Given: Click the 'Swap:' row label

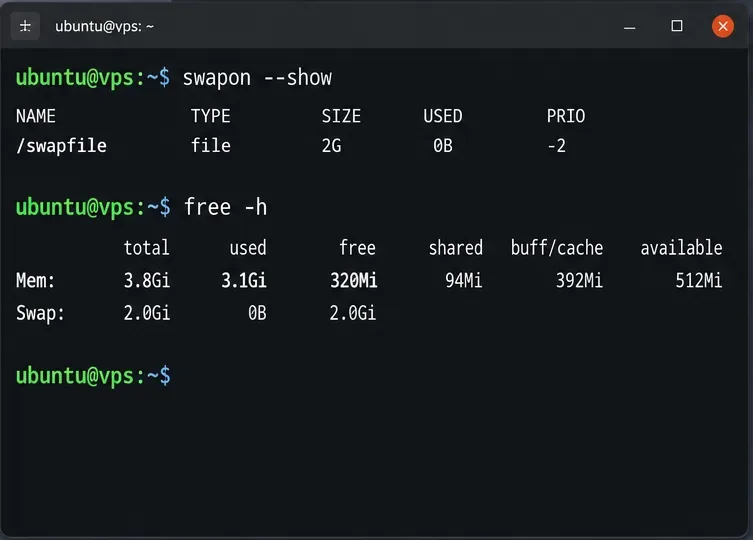Looking at the screenshot, I should pyautogui.click(x=40, y=313).
